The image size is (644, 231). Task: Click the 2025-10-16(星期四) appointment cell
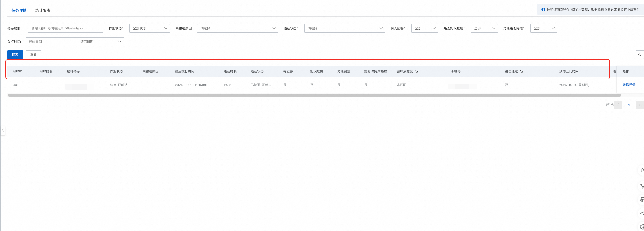tap(574, 85)
